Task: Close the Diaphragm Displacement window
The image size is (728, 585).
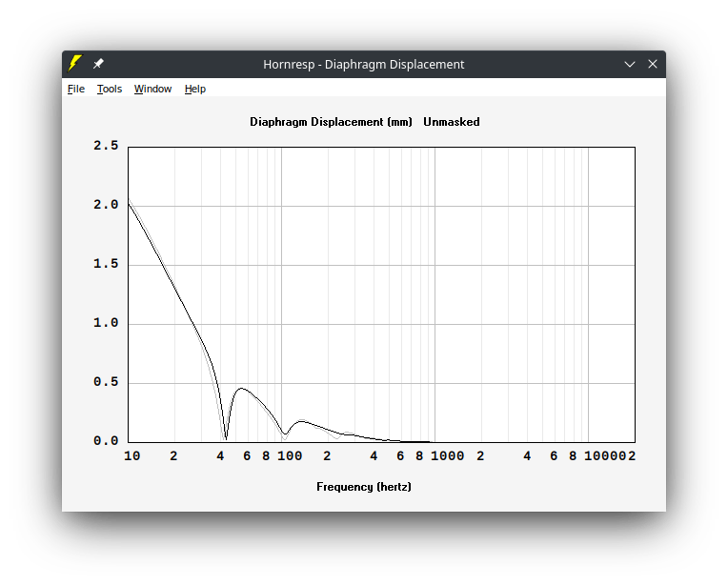Action: coord(653,64)
